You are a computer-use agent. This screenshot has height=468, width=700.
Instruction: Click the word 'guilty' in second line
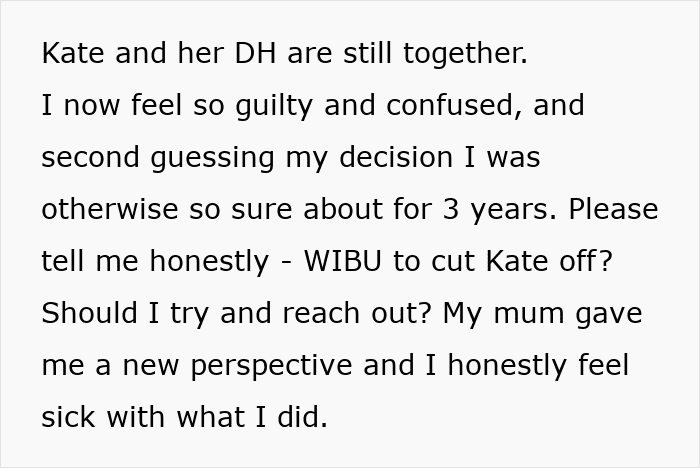click(x=273, y=106)
